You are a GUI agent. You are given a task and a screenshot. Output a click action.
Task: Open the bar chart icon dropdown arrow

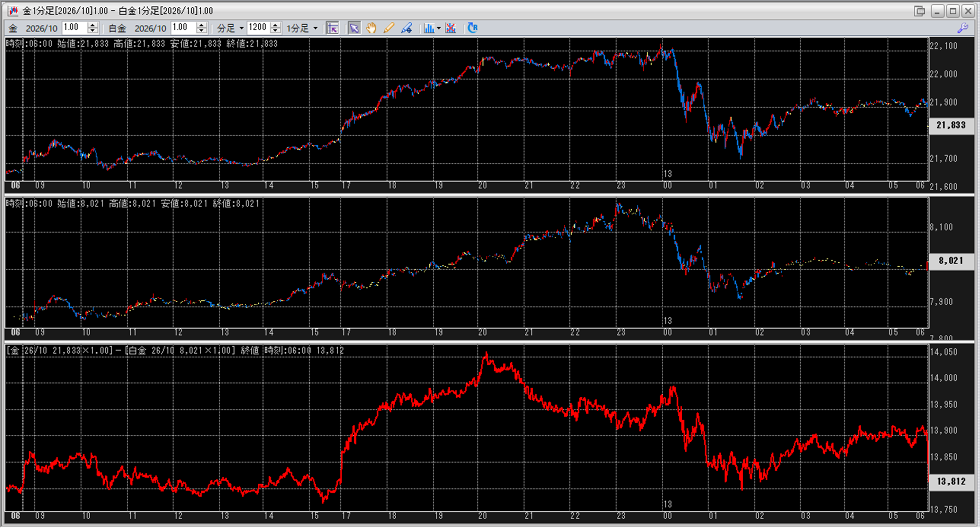(x=439, y=28)
